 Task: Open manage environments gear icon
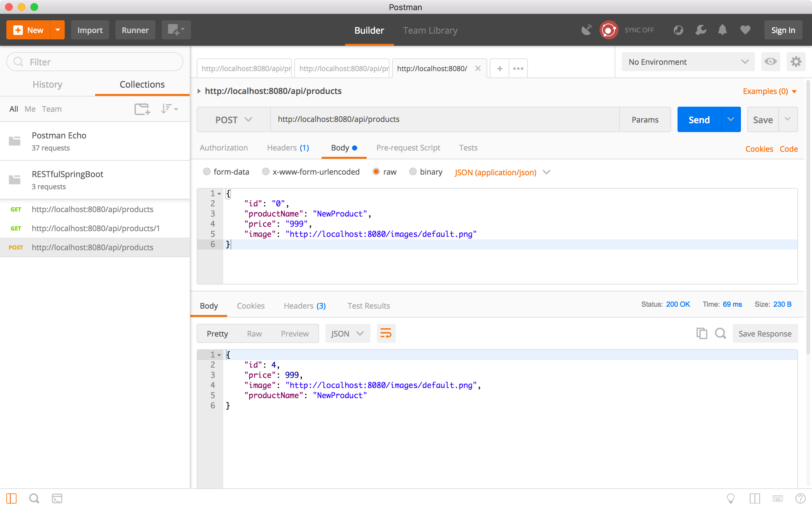pyautogui.click(x=796, y=62)
